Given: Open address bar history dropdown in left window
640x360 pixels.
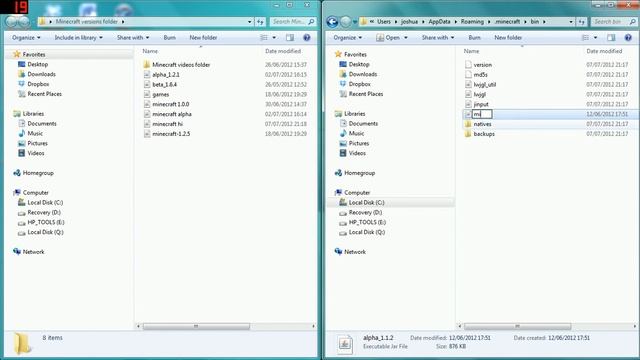Looking at the screenshot, I should click(x=250, y=22).
